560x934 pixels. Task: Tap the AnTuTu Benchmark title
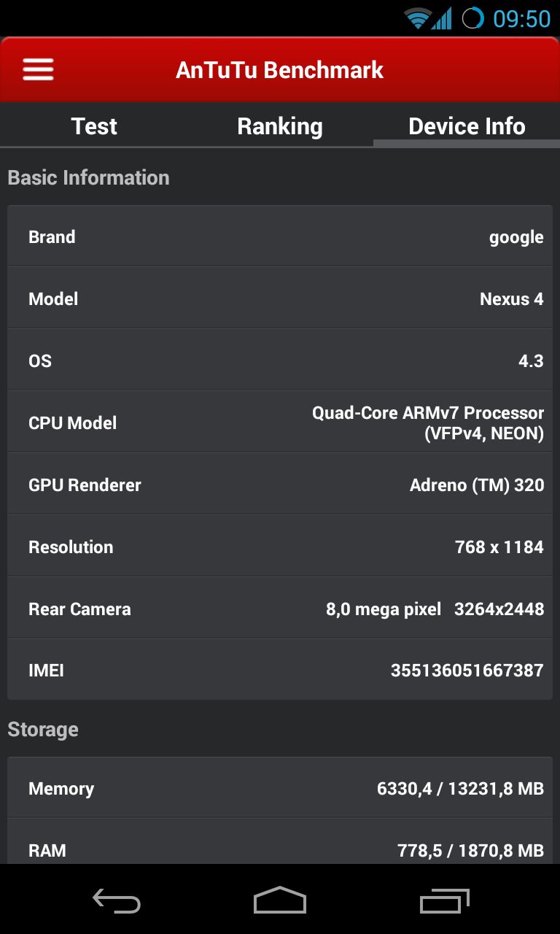tap(280, 70)
